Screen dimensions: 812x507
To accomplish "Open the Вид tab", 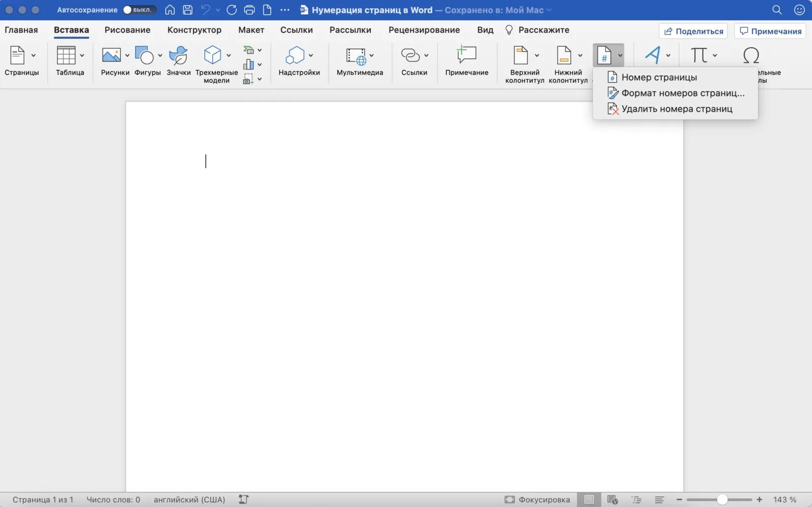I will (x=485, y=30).
